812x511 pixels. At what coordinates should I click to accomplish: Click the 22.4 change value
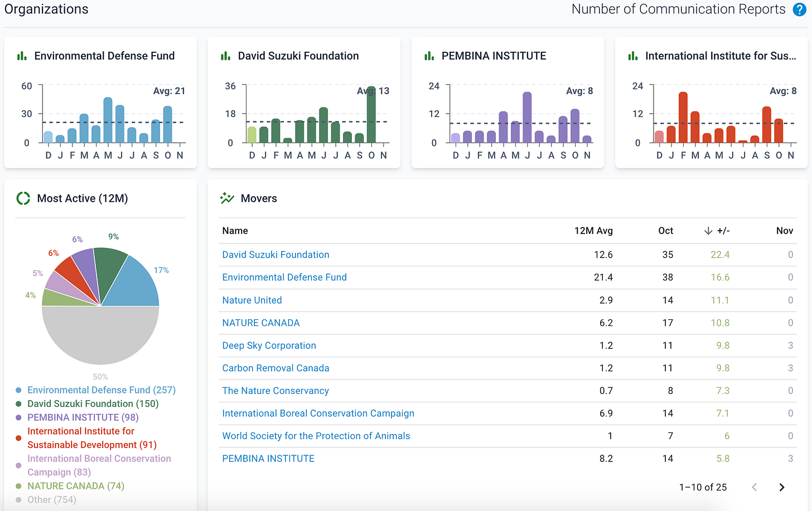click(x=720, y=255)
